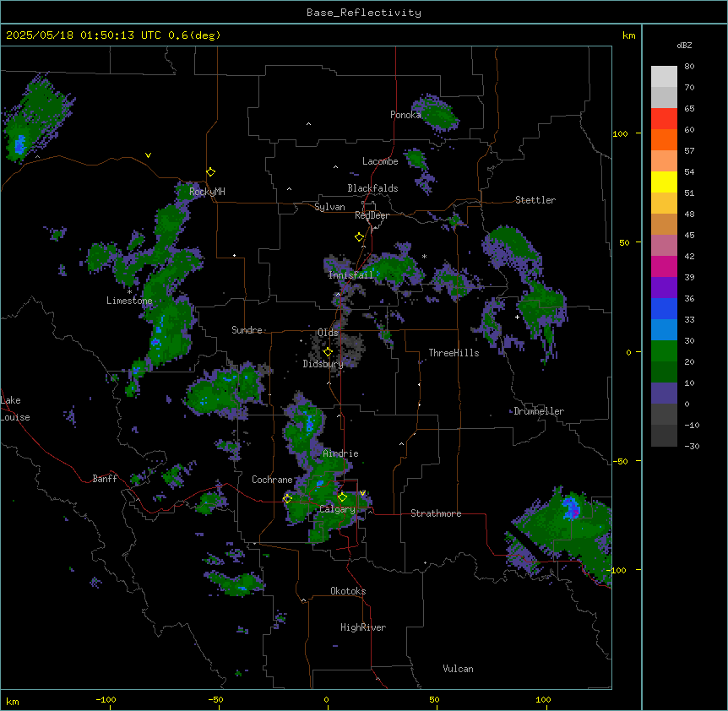
Task: Click the Base_Reflectivity title
Action: click(364, 13)
